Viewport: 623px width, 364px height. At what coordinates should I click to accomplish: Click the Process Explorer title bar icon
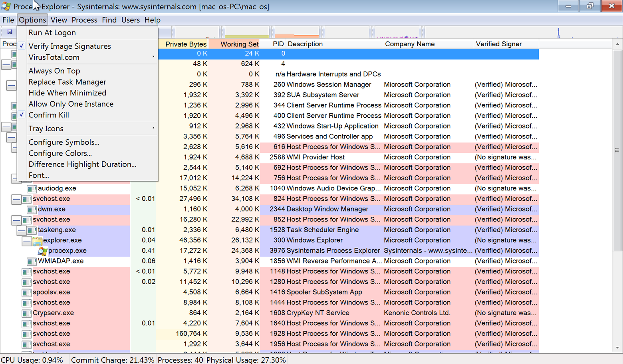6,6
